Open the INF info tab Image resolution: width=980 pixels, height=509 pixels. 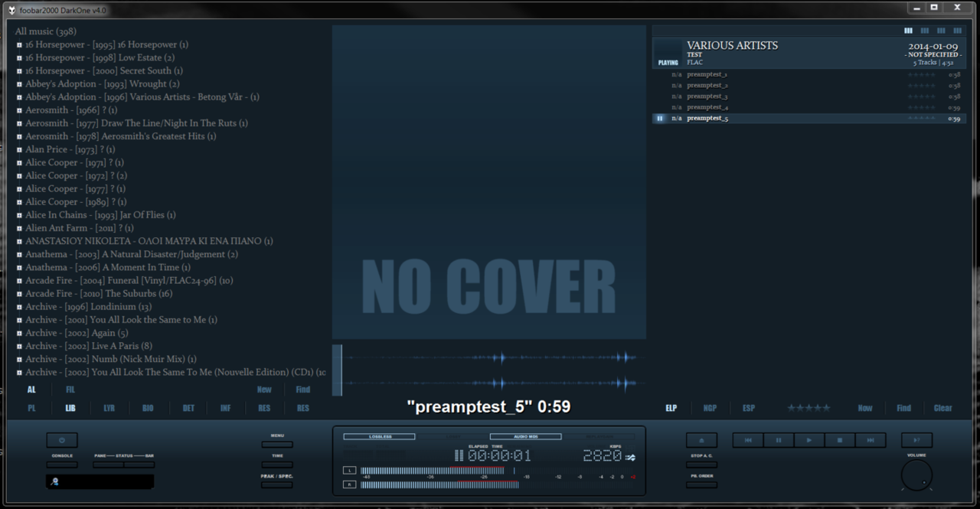225,409
